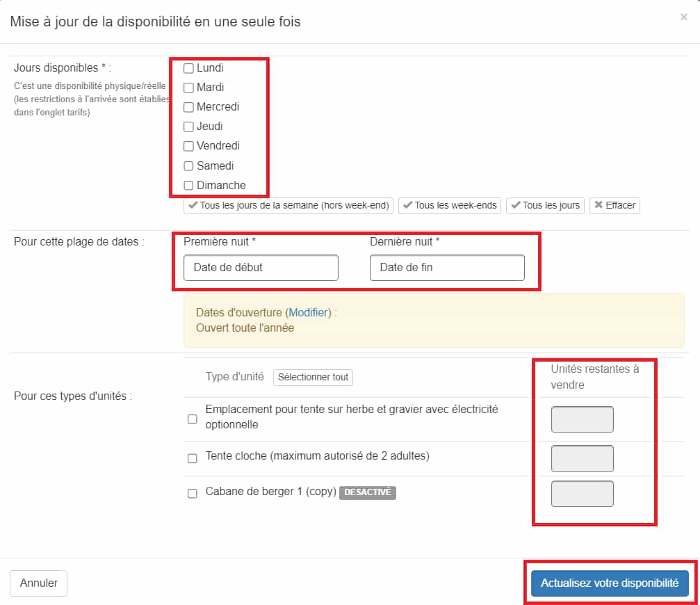Check the Lundi checkbox

click(x=188, y=68)
